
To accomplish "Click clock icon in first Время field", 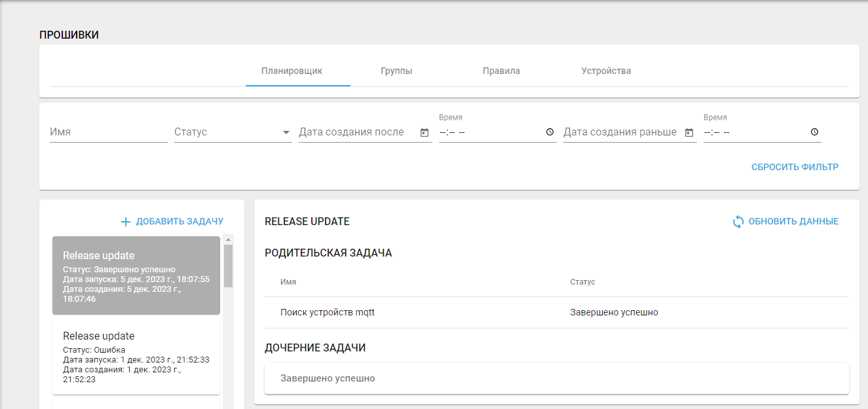I will click(549, 132).
